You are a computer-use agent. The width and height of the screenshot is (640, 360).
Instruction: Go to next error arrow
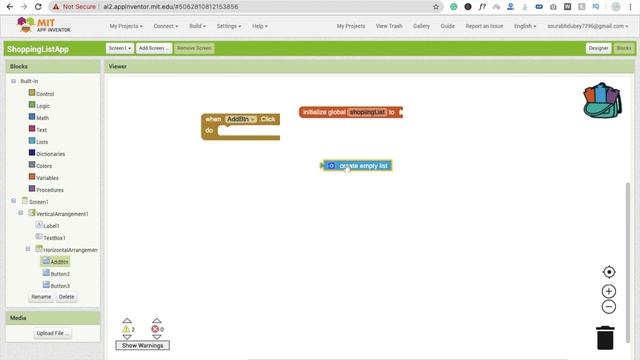click(x=157, y=337)
